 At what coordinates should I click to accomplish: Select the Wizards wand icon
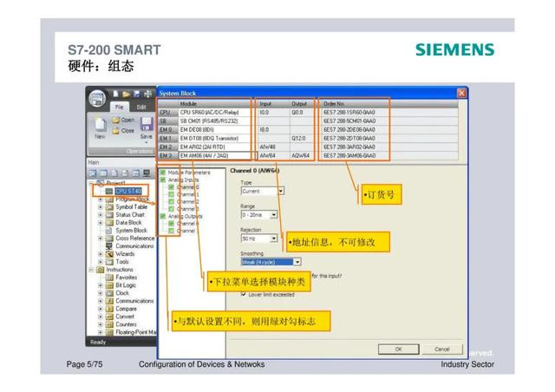click(x=110, y=253)
